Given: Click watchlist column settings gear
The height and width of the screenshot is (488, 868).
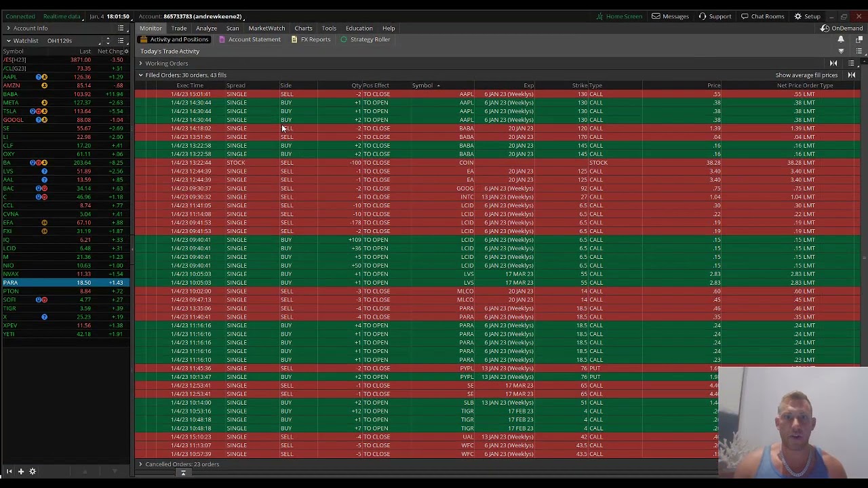Looking at the screenshot, I should tap(125, 52).
